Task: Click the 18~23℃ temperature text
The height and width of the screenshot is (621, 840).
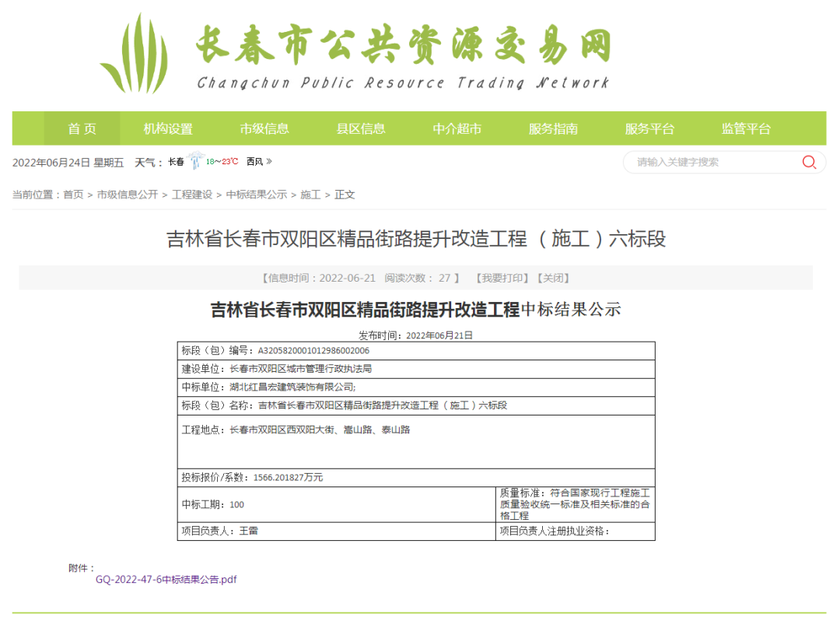Action: pos(222,161)
